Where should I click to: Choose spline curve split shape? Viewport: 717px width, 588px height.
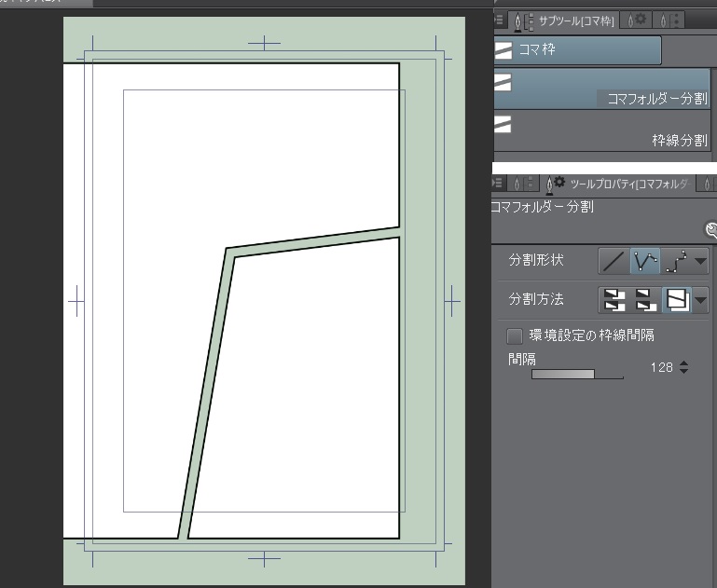pos(676,261)
